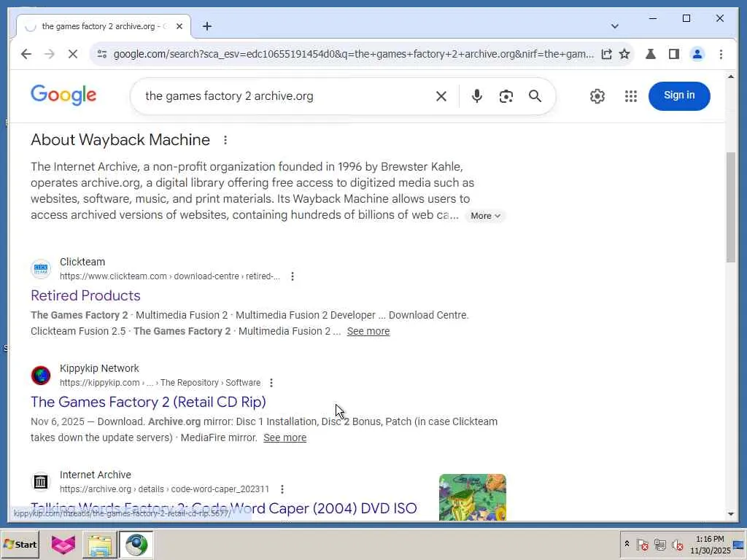The image size is (747, 560).
Task: Share this page from the address bar
Action: (606, 54)
